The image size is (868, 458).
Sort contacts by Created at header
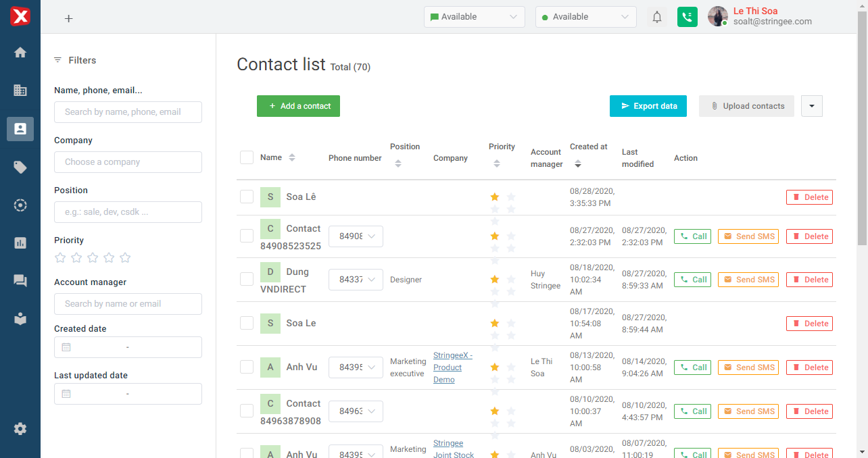point(578,163)
